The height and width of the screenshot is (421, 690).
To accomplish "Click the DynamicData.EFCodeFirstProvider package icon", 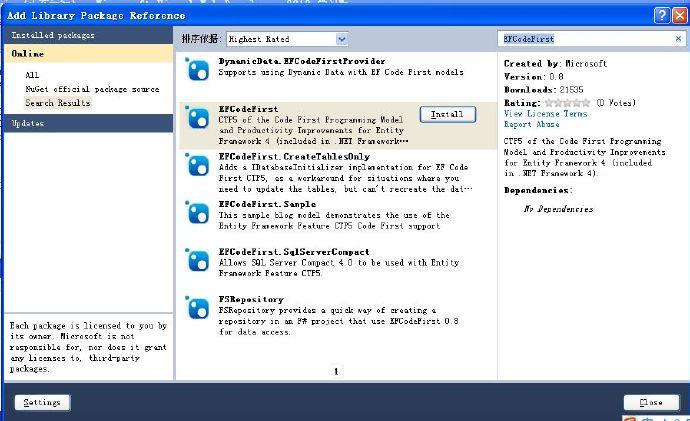I will (197, 70).
